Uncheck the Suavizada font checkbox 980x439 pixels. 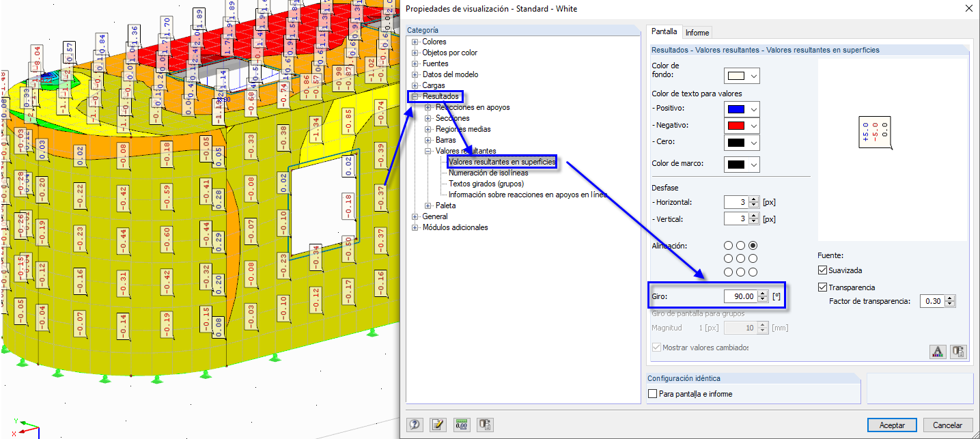(822, 270)
